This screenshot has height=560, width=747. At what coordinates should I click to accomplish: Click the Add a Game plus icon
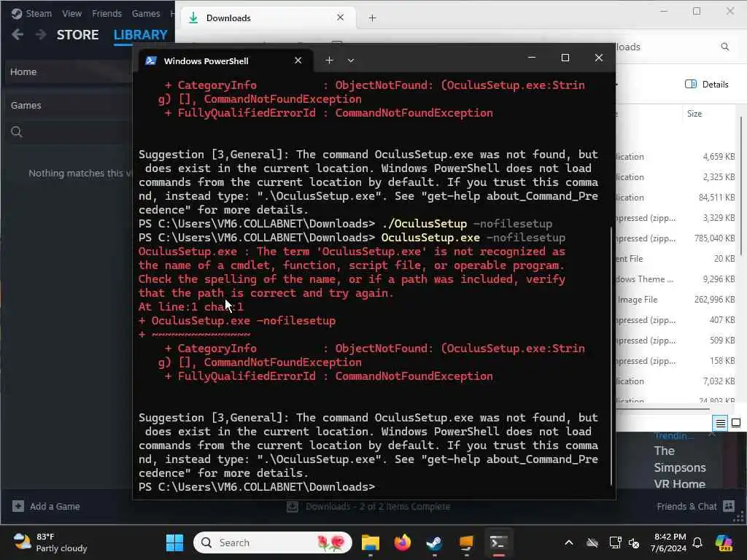click(x=18, y=506)
